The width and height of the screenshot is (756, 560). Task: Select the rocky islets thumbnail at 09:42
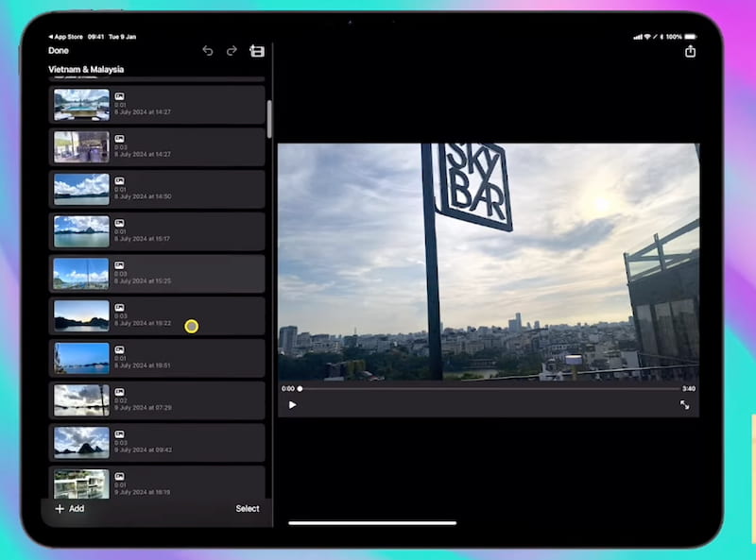81,442
